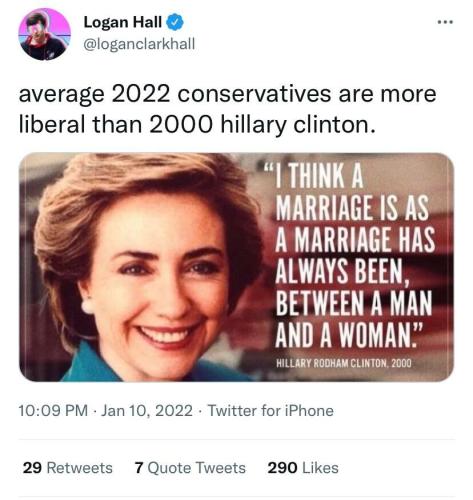473x500 pixels.
Task: Select the tweet line starting with "average 2022"
Action: pyautogui.click(x=227, y=95)
